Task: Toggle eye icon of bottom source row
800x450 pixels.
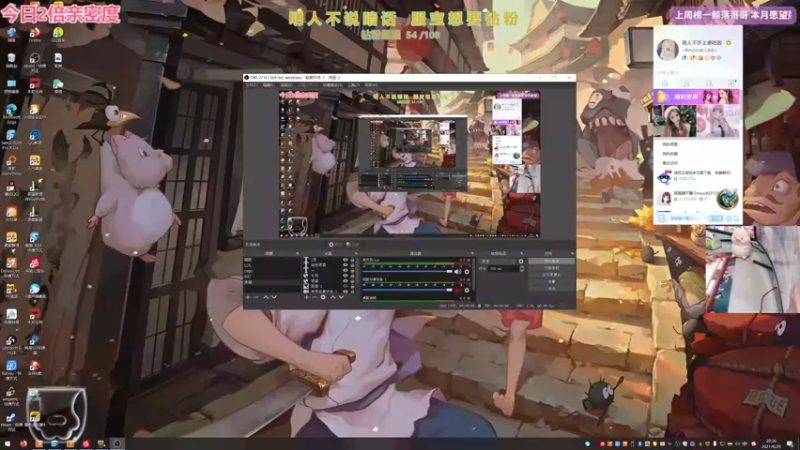Action: (345, 291)
